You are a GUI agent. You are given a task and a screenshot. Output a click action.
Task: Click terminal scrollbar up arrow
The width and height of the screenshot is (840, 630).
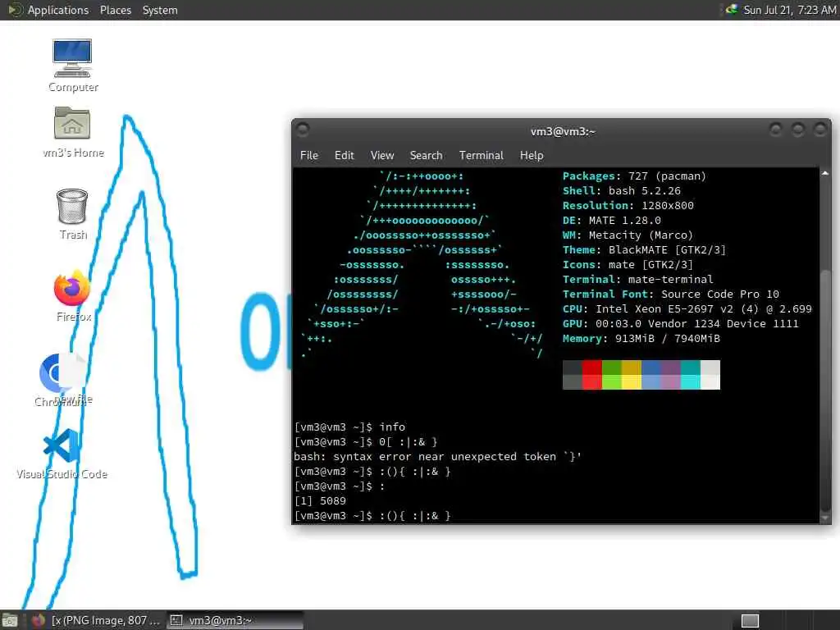point(825,173)
